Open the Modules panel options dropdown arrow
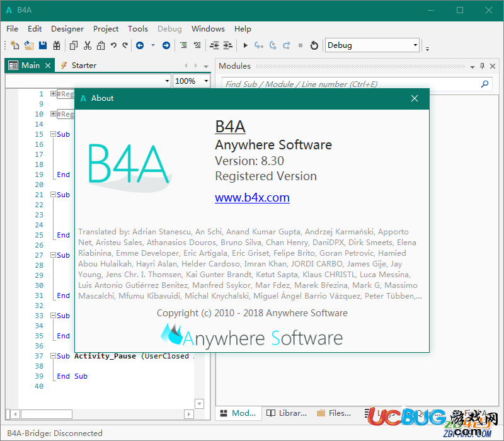Viewport: 504px width, 441px height. tap(472, 67)
